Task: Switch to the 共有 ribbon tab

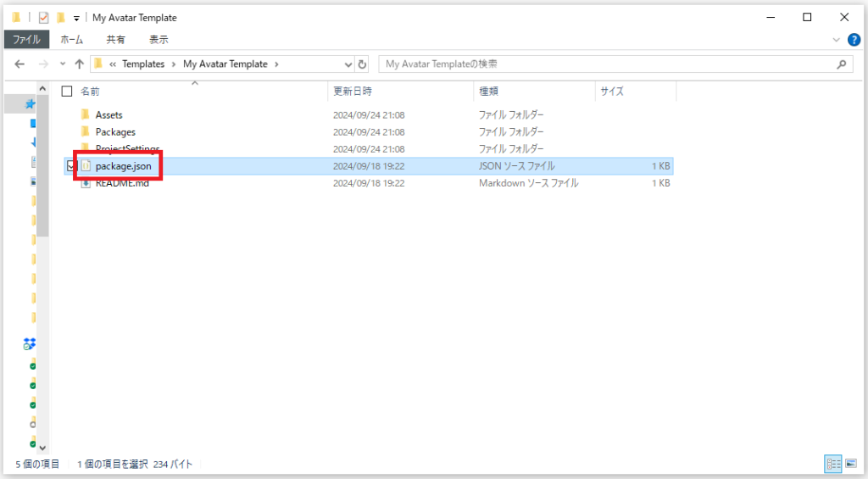Action: click(x=115, y=39)
